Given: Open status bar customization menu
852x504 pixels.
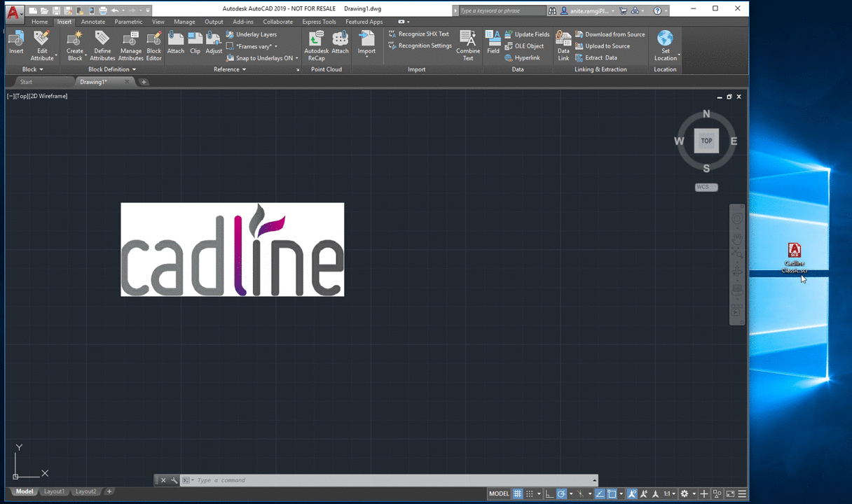Looking at the screenshot, I should click(742, 493).
